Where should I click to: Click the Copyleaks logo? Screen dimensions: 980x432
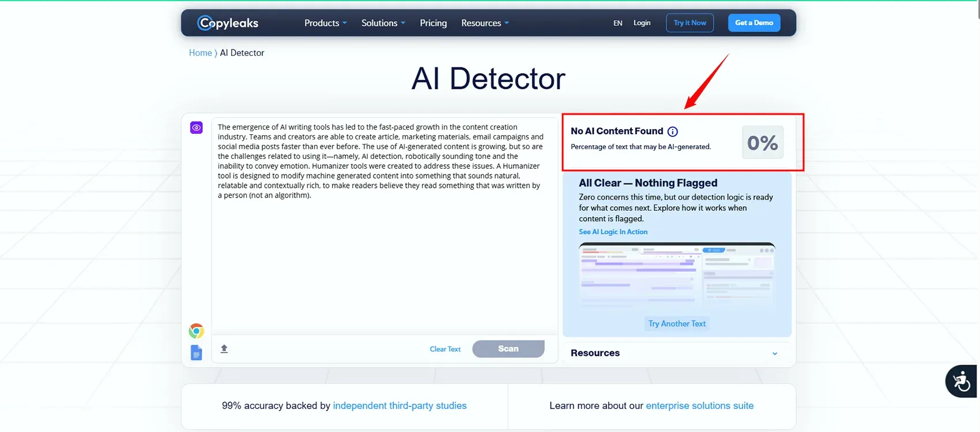click(228, 23)
